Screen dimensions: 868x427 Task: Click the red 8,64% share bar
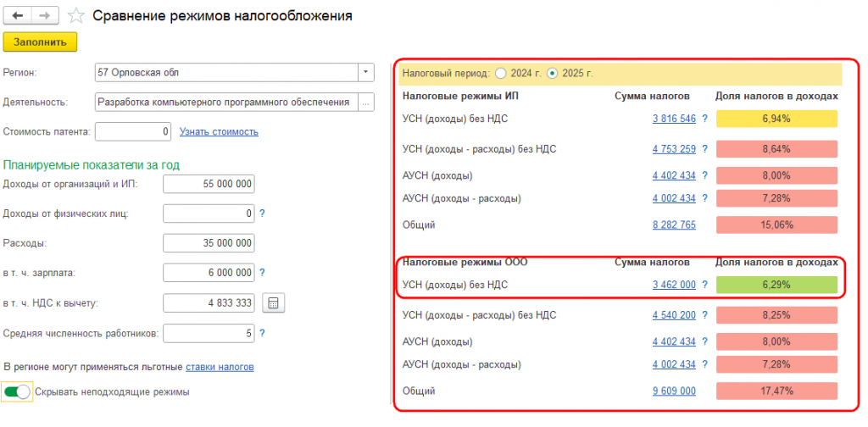(x=776, y=149)
